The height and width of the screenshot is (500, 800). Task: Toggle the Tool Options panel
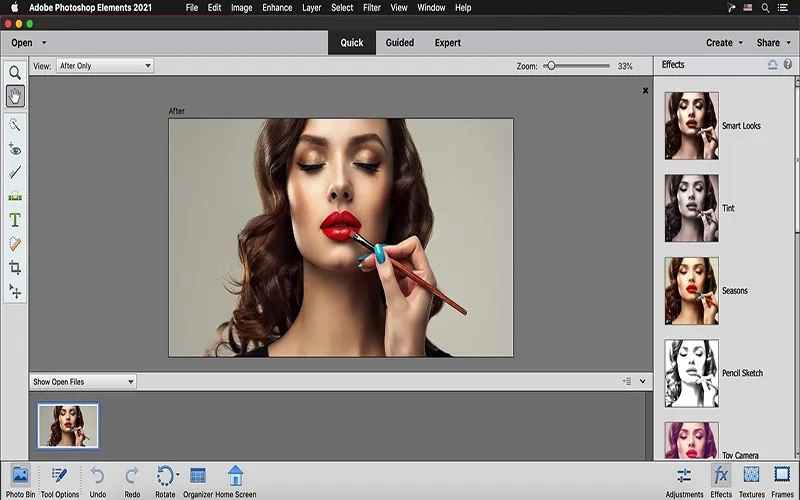(x=59, y=476)
